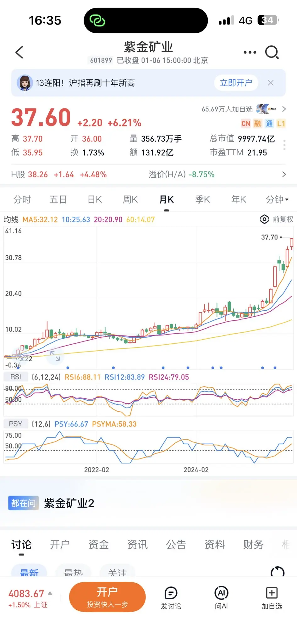297x644 pixels.
Task: Tap the 通 connect tag
Action: [x=269, y=124]
